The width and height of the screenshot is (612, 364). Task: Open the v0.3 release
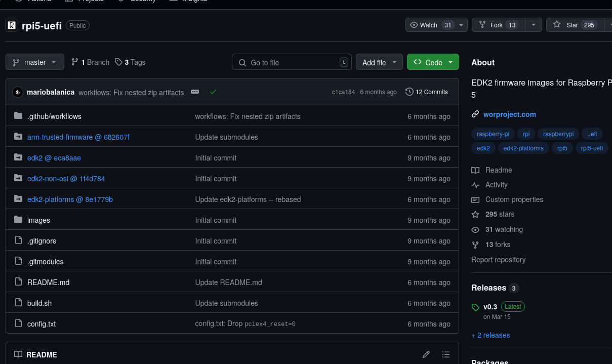click(490, 307)
